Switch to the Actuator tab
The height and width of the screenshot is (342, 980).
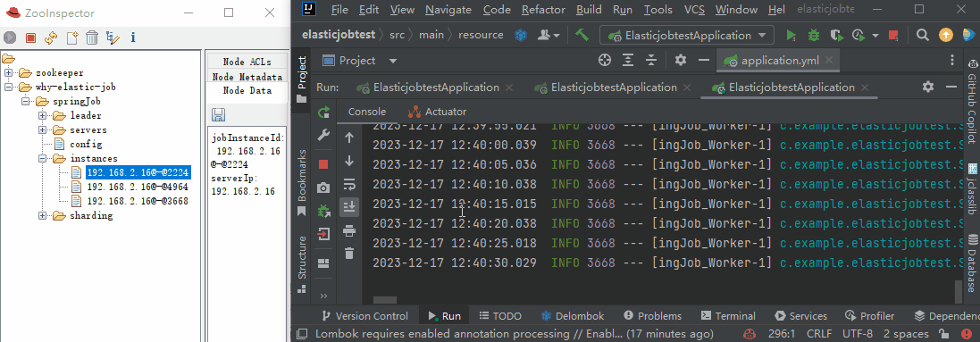click(438, 112)
